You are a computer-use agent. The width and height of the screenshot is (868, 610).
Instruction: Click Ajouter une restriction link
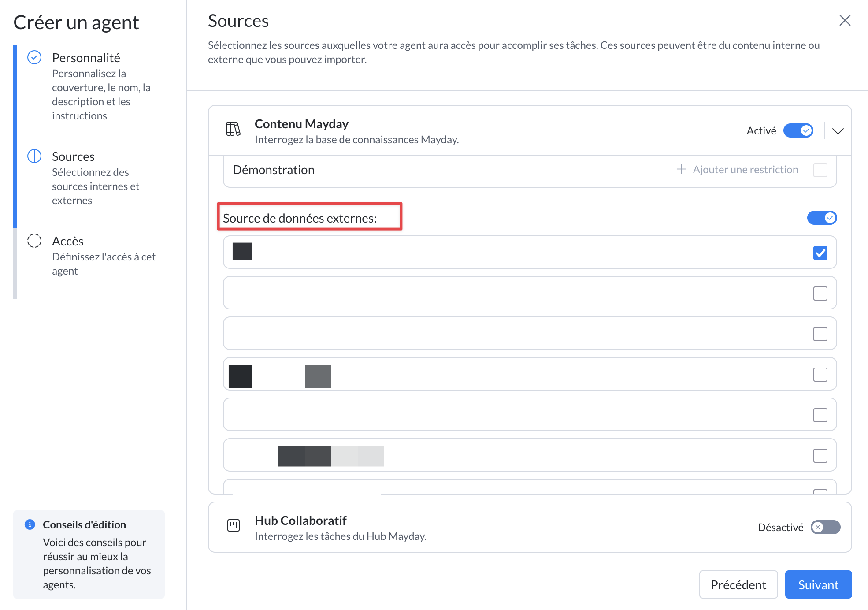(745, 170)
